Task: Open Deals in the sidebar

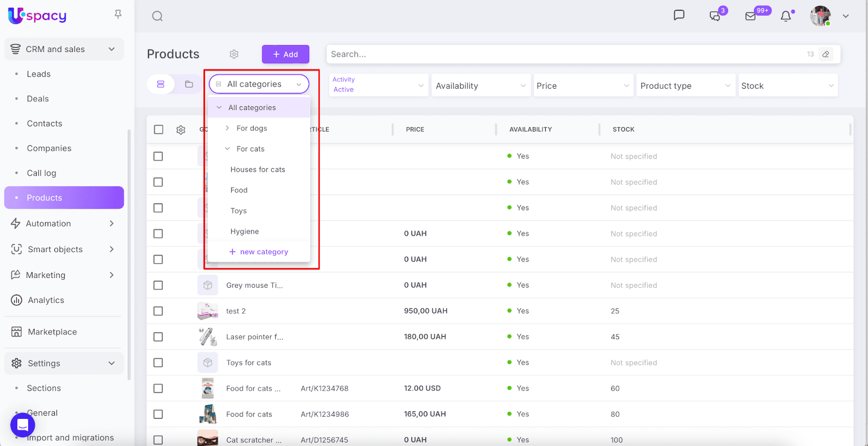Action: pyautogui.click(x=38, y=99)
